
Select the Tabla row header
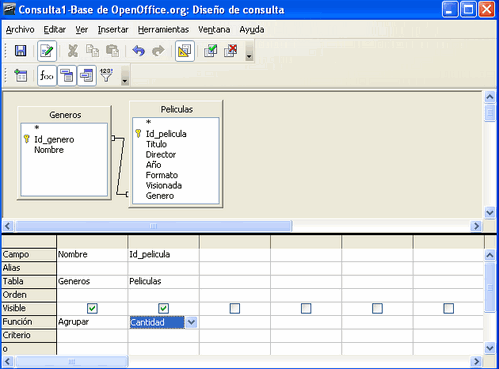pyautogui.click(x=29, y=282)
